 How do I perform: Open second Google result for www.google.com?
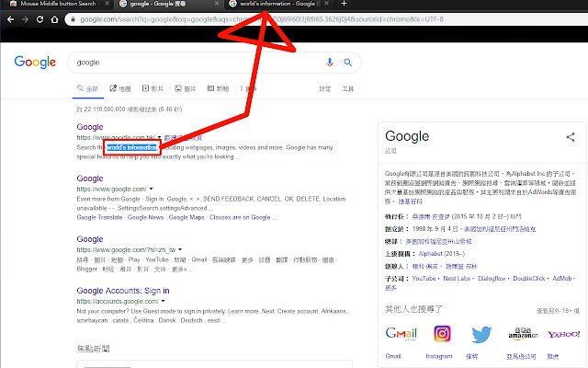click(90, 178)
